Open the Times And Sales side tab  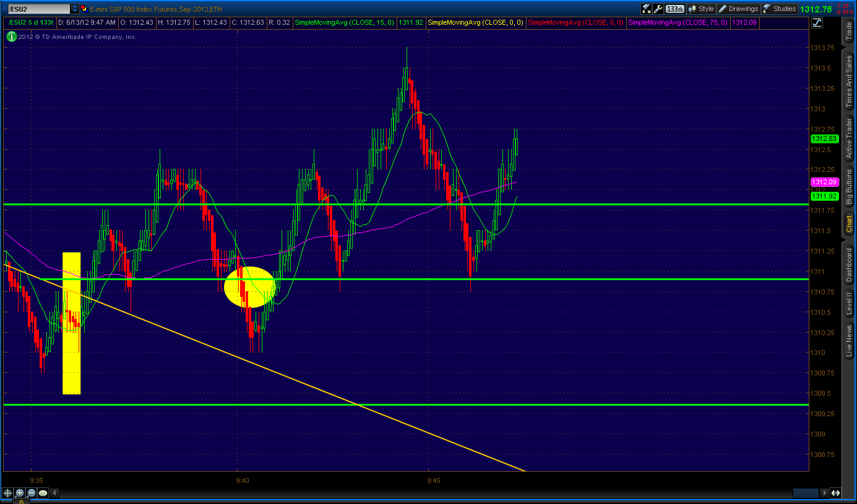[849, 82]
